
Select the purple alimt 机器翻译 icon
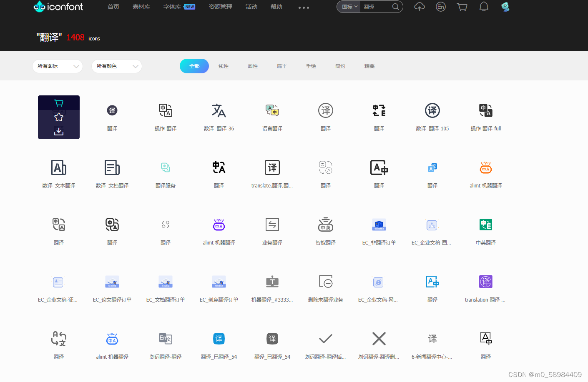pyautogui.click(x=219, y=225)
